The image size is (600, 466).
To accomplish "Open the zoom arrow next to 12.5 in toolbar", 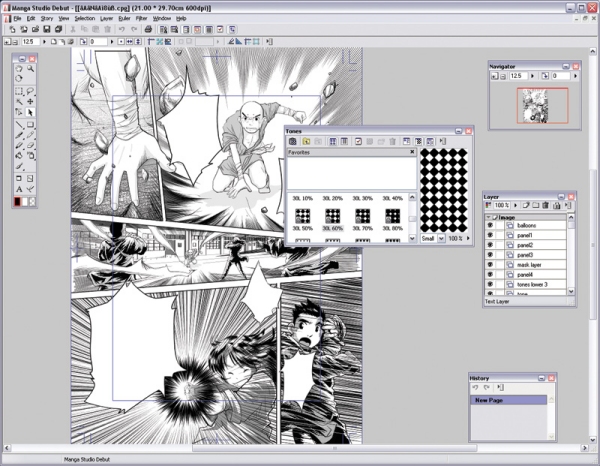I will pos(44,42).
